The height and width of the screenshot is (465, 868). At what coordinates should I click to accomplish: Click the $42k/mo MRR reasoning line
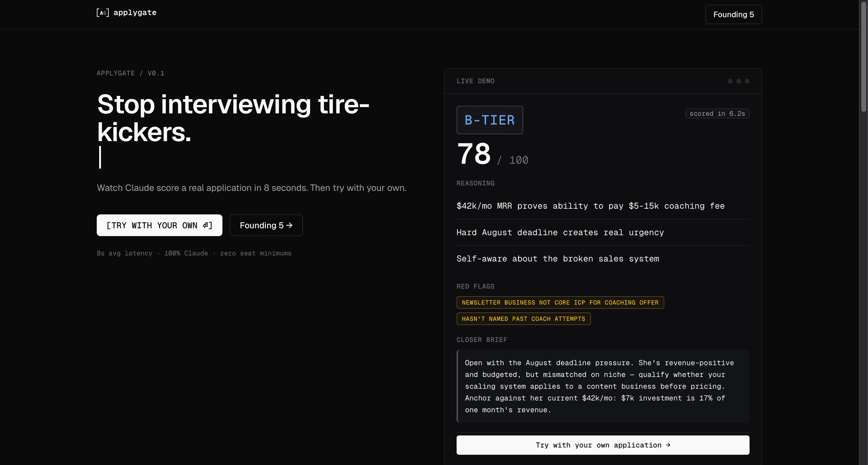(590, 206)
